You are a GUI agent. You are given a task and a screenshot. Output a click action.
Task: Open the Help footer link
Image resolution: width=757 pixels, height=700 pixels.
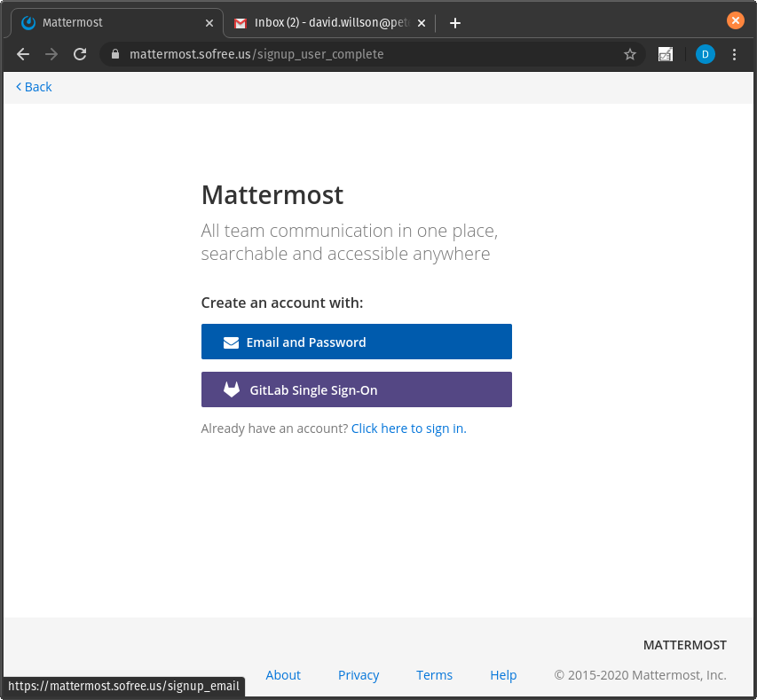503,675
